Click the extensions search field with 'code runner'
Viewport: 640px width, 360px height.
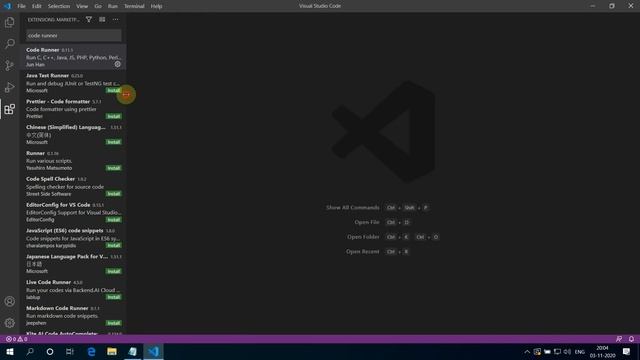[73, 36]
